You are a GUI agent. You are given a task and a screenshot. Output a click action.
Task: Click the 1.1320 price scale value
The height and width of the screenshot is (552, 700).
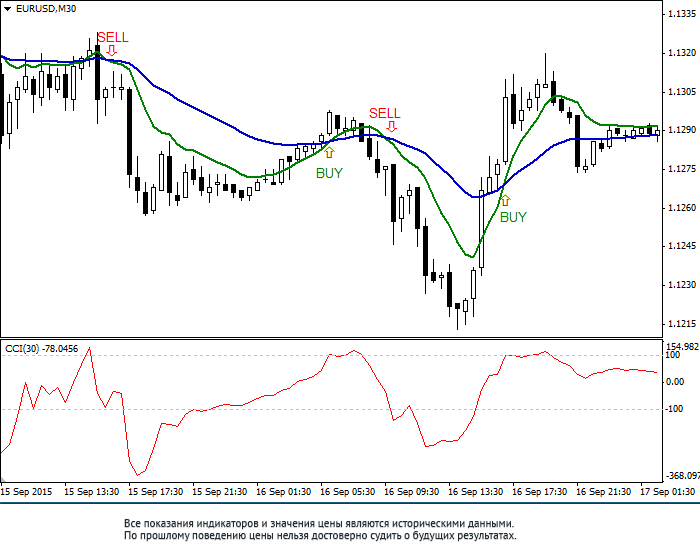tap(682, 53)
